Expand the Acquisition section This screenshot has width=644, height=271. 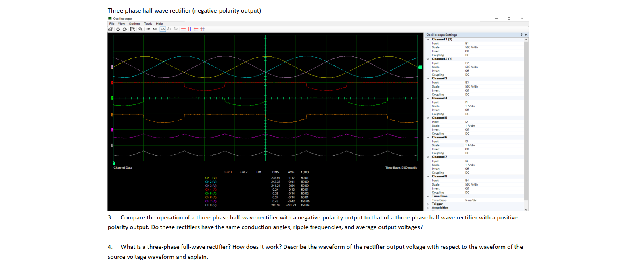(428, 208)
